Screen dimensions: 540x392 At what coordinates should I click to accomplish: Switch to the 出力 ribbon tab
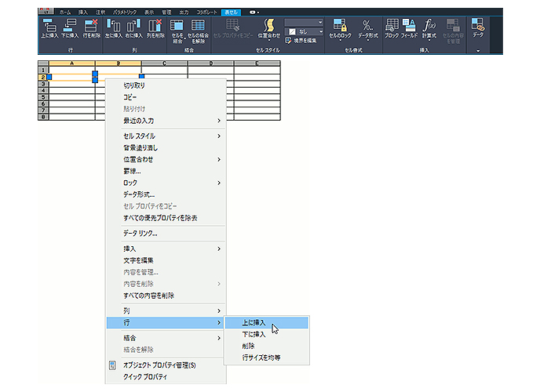pyautogui.click(x=184, y=13)
